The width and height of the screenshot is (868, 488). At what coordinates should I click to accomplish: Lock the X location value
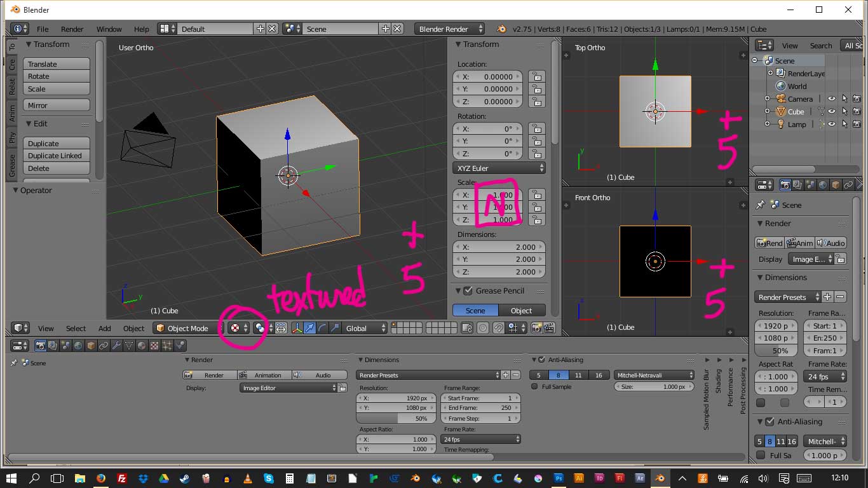(x=537, y=76)
